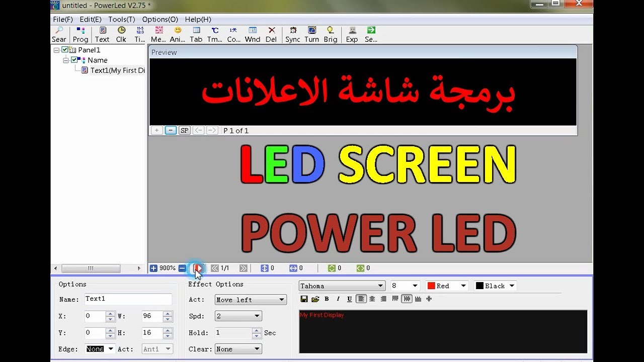This screenshot has height=362, width=644.
Task: Increase the Hold seconds stepper
Action: point(257,330)
